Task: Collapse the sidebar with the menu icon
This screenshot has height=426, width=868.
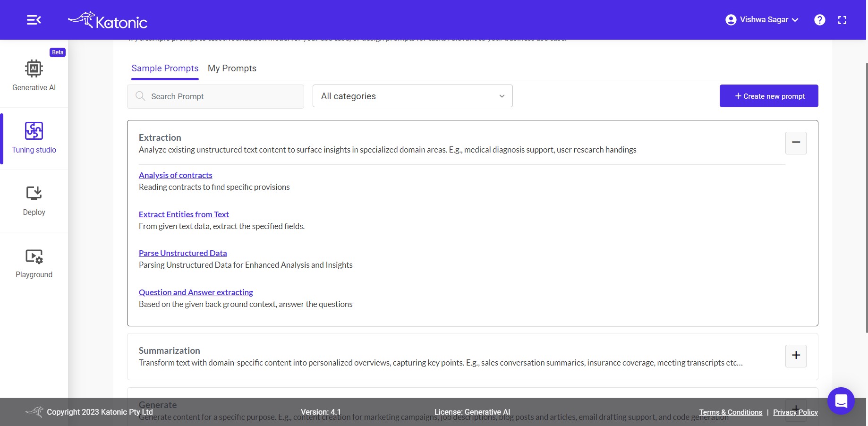Action: (34, 20)
